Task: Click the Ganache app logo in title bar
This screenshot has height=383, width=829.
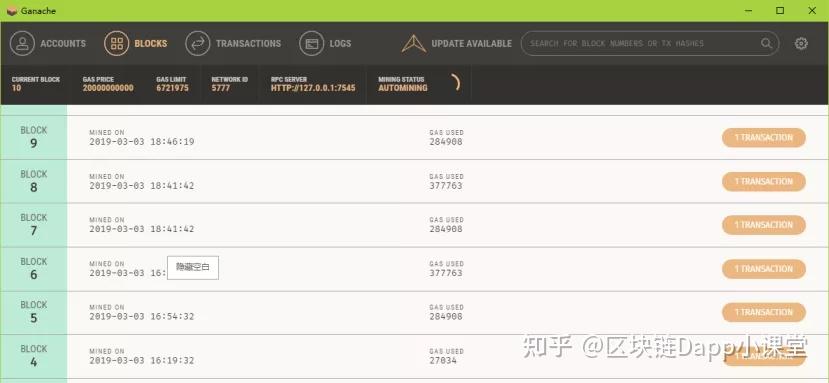Action: click(x=12, y=11)
